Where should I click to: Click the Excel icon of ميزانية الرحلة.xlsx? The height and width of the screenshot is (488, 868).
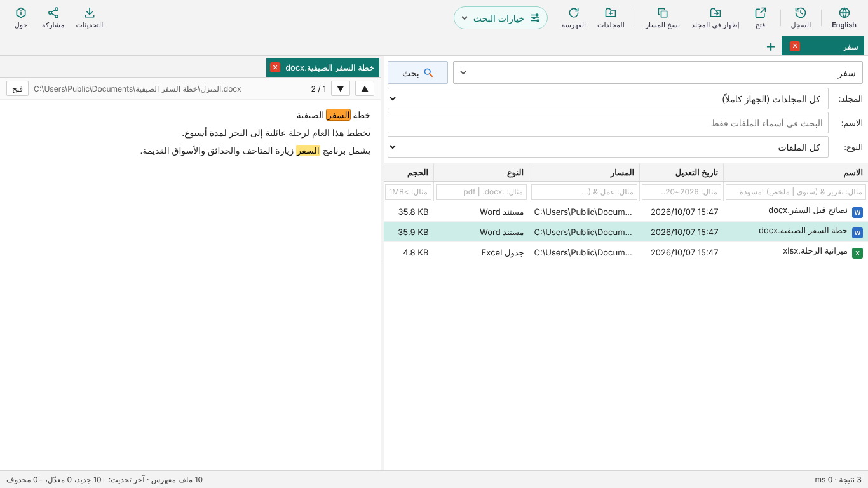tap(857, 253)
